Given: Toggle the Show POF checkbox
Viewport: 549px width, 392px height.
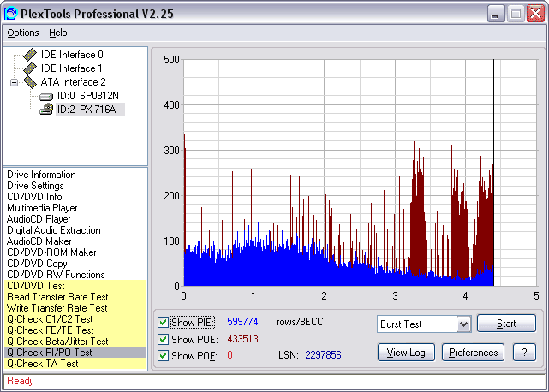Looking at the screenshot, I should point(163,355).
